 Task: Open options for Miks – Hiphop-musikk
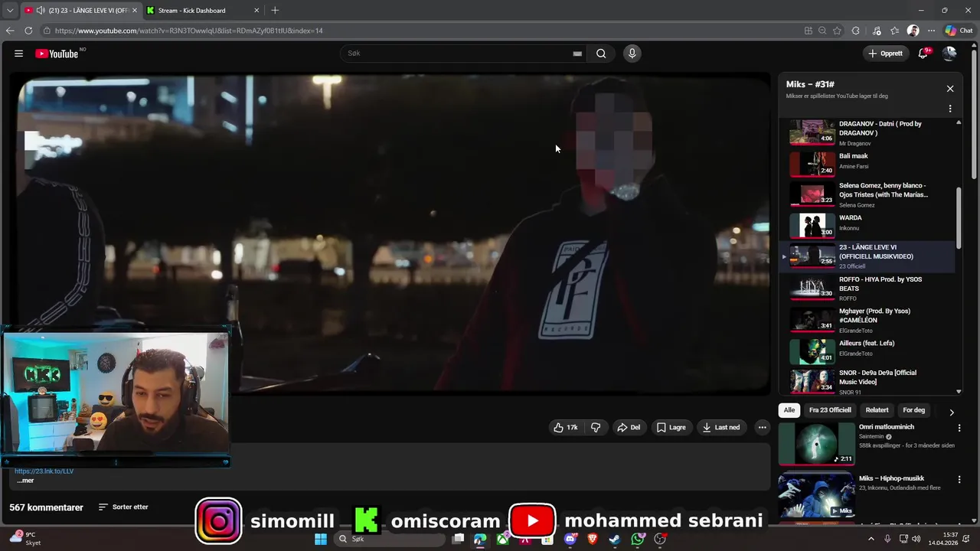(x=959, y=479)
